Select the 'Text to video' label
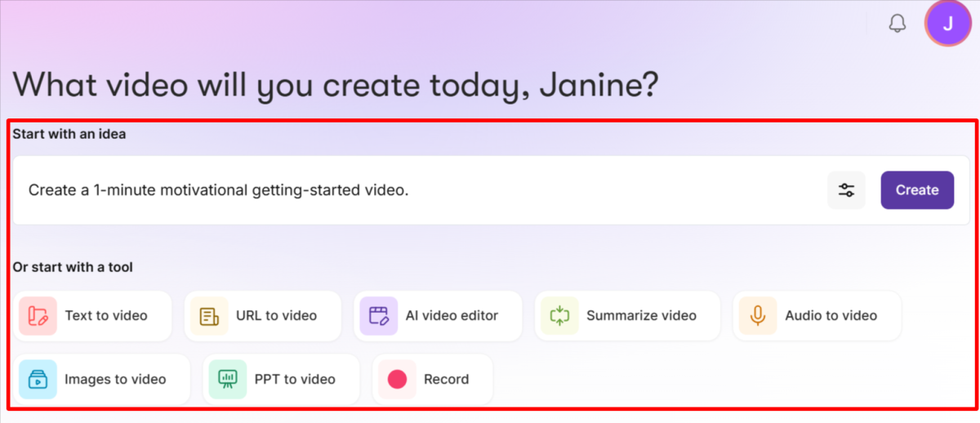The image size is (980, 423). [106, 316]
